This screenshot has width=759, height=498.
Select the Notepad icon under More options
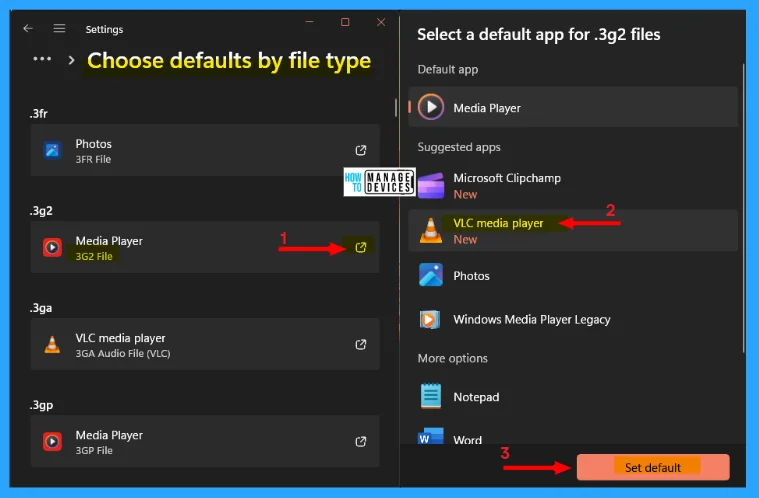pyautogui.click(x=431, y=396)
